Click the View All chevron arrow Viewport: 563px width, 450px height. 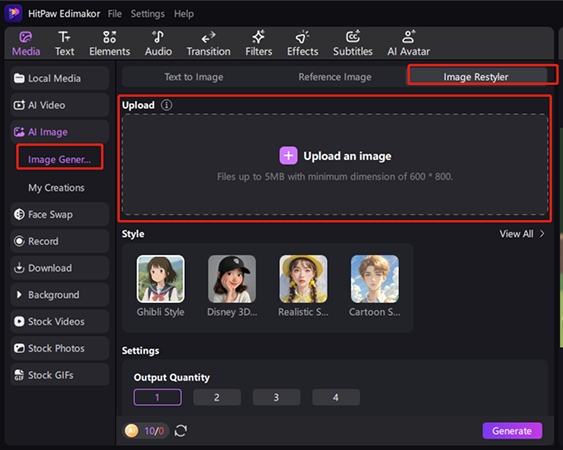[542, 234]
